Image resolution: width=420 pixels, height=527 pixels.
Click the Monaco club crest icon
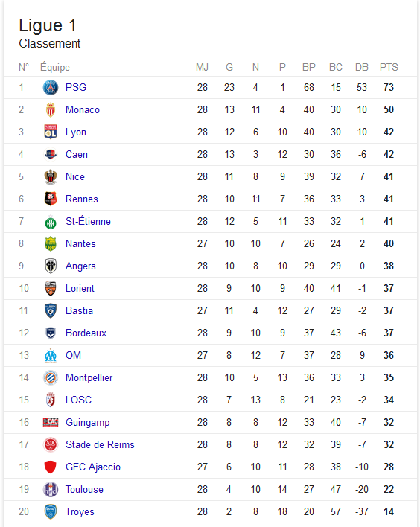click(51, 110)
